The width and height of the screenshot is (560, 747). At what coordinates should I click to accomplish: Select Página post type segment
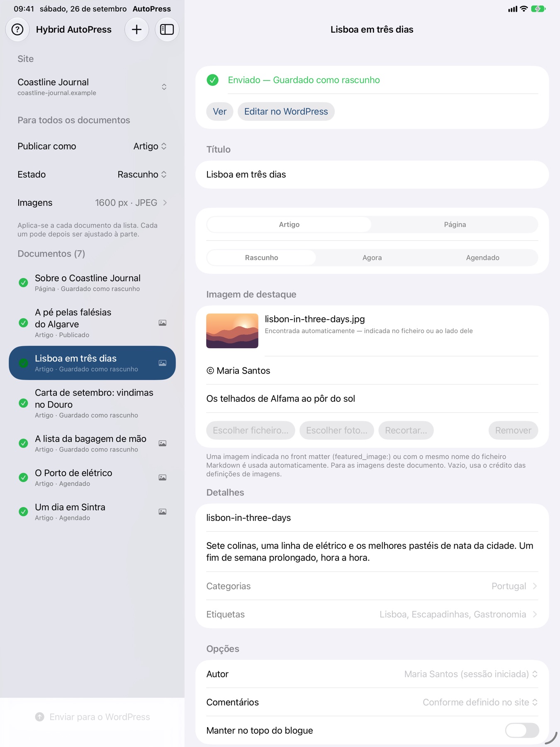[455, 225]
